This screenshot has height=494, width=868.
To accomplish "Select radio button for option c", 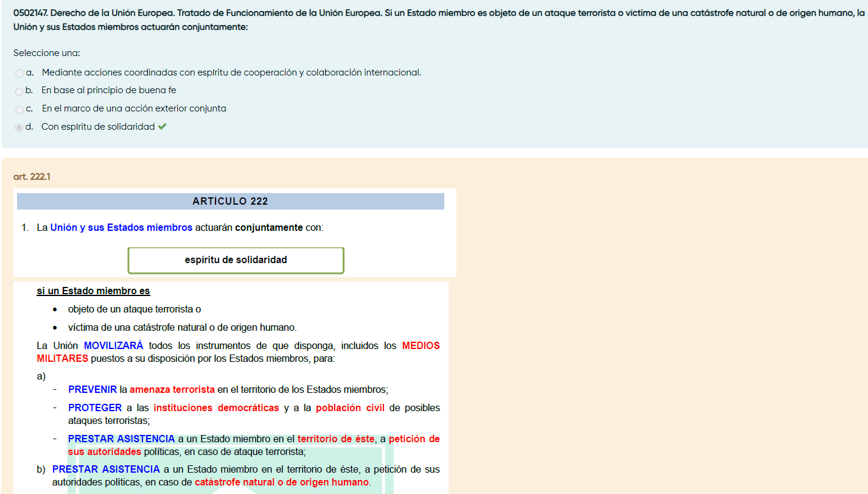I will [19, 110].
